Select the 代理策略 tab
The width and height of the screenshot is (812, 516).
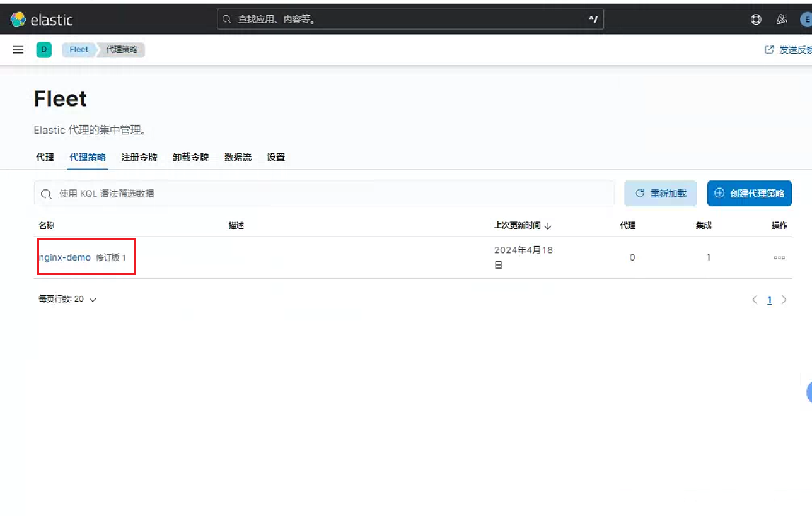pyautogui.click(x=88, y=157)
